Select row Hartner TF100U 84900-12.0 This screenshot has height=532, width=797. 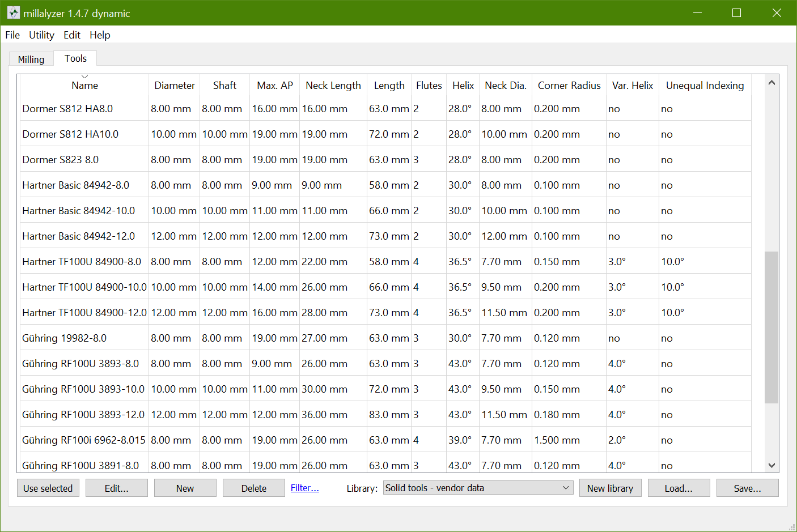tap(385, 312)
